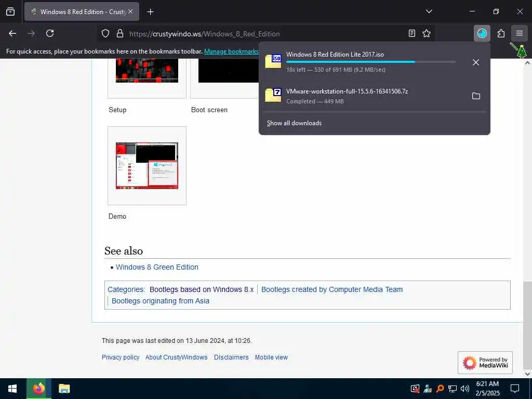Click the forward navigation arrow
The height and width of the screenshot is (399, 532).
coord(31,33)
